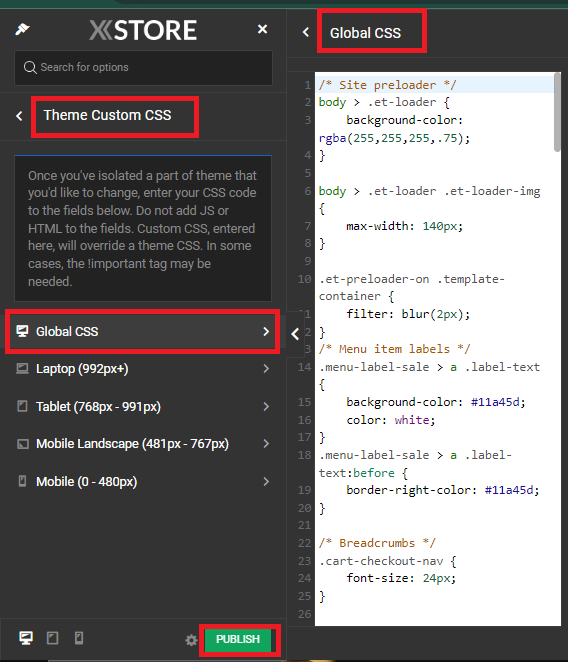Screen dimensions: 568x662
Task: Click chevron on Tablet row
Action: pos(266,406)
